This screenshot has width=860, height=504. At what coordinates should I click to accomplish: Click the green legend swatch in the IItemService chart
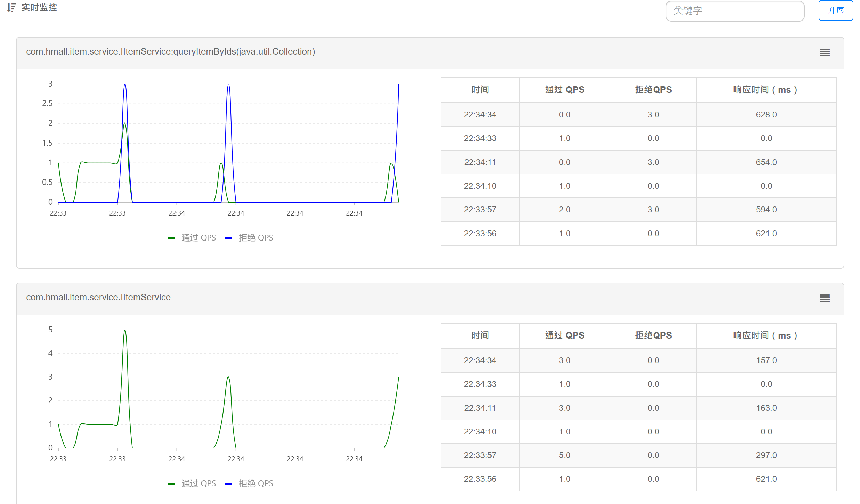point(171,484)
